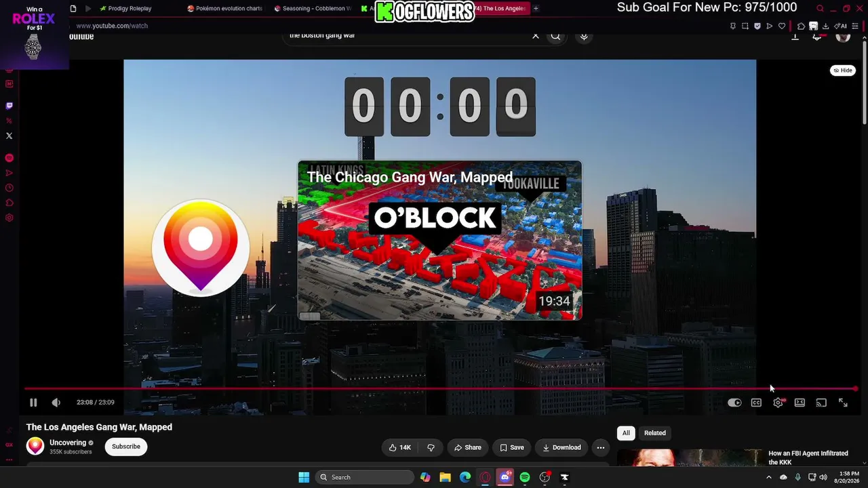This screenshot has height=488, width=868.
Task: Like the video with 14K likes
Action: [399, 447]
